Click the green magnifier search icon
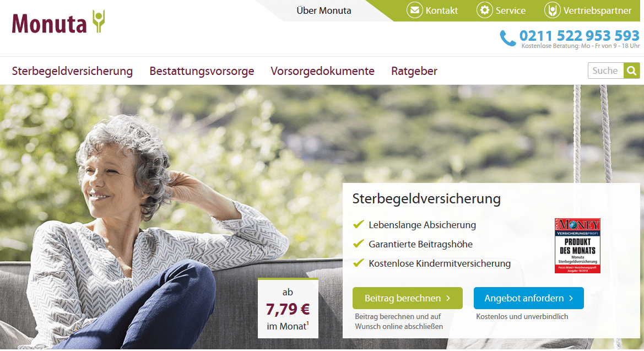The width and height of the screenshot is (644, 351). click(x=632, y=71)
